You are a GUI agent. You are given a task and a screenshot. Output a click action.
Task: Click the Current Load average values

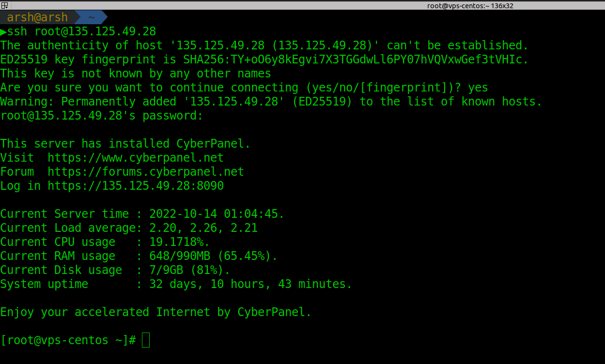(x=203, y=228)
